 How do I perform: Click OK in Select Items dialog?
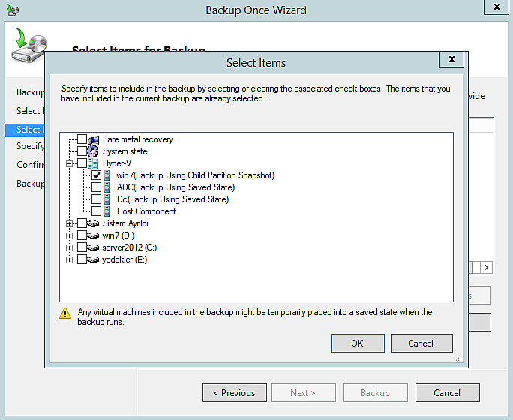[358, 343]
